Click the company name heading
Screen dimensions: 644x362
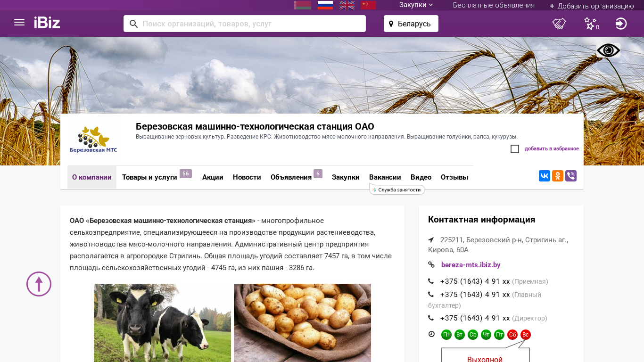255,126
